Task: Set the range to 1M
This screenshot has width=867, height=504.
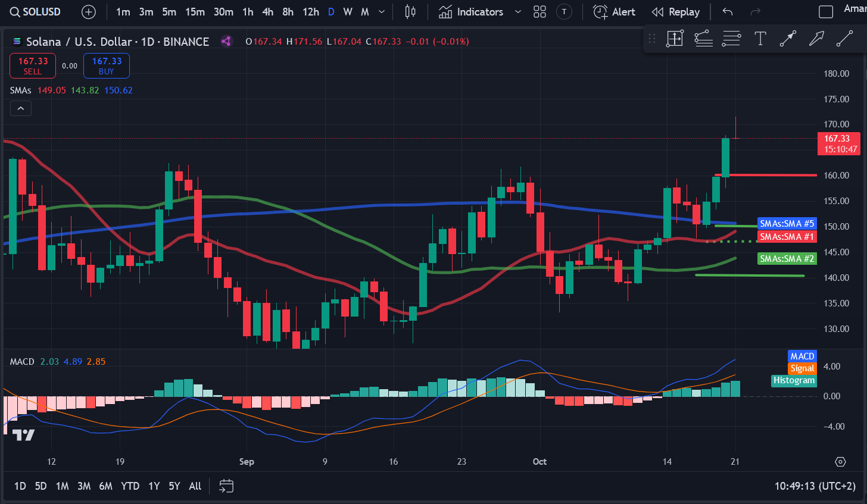Action: click(62, 486)
